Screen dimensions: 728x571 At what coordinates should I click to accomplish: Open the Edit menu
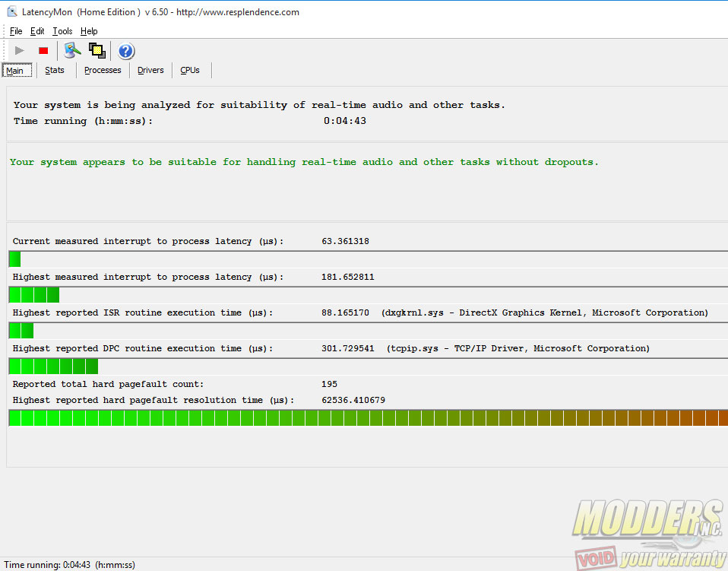click(37, 31)
